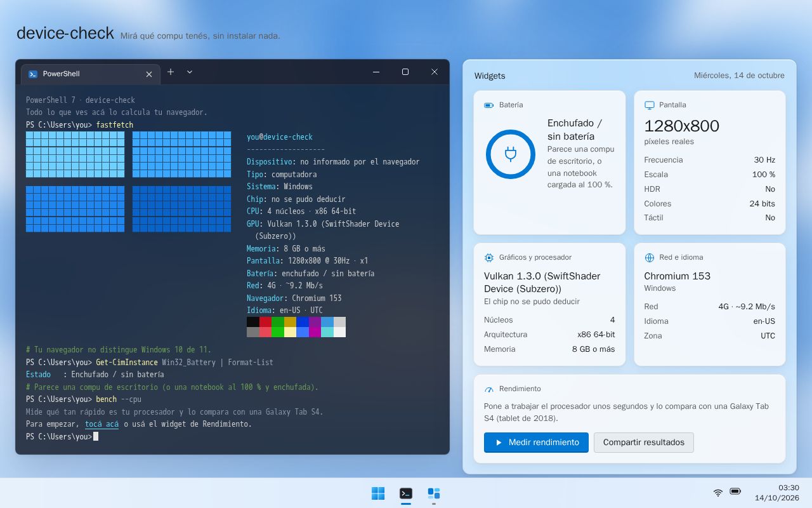
Task: Click the taskbar clock showing 03:30
Action: coord(789,488)
